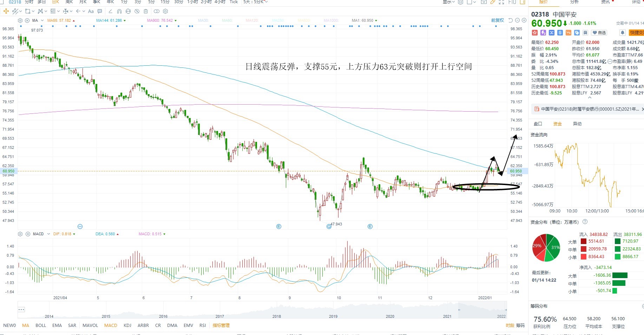Open the help icon beside 资金分布
Image resolution: width=644 pixels, height=335 pixels.
pyautogui.click(x=585, y=222)
